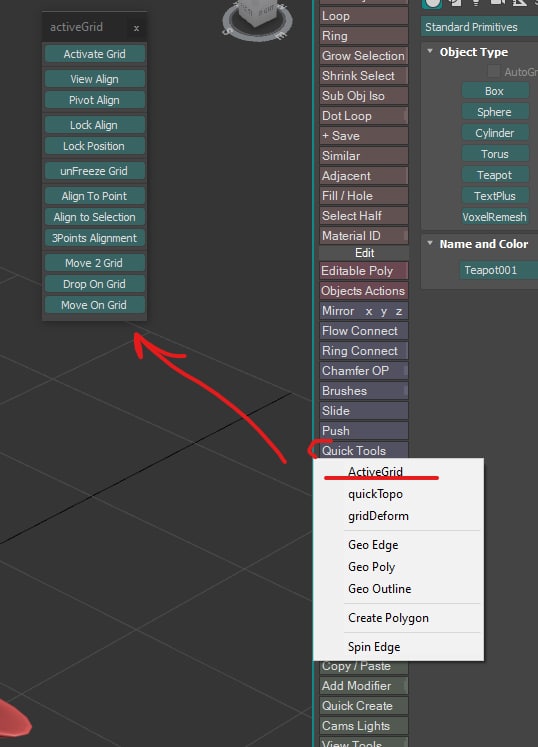Click the 3Points Alignment button
The image size is (538, 747).
94,238
